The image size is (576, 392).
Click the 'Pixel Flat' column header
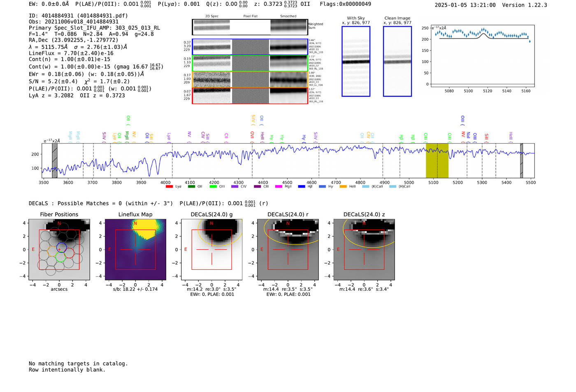(x=250, y=16)
